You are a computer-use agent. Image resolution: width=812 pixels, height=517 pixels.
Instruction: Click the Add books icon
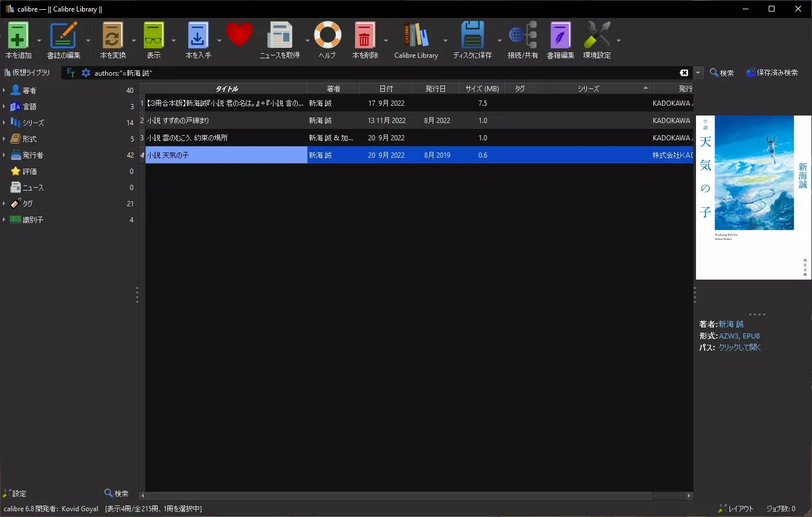pos(18,36)
